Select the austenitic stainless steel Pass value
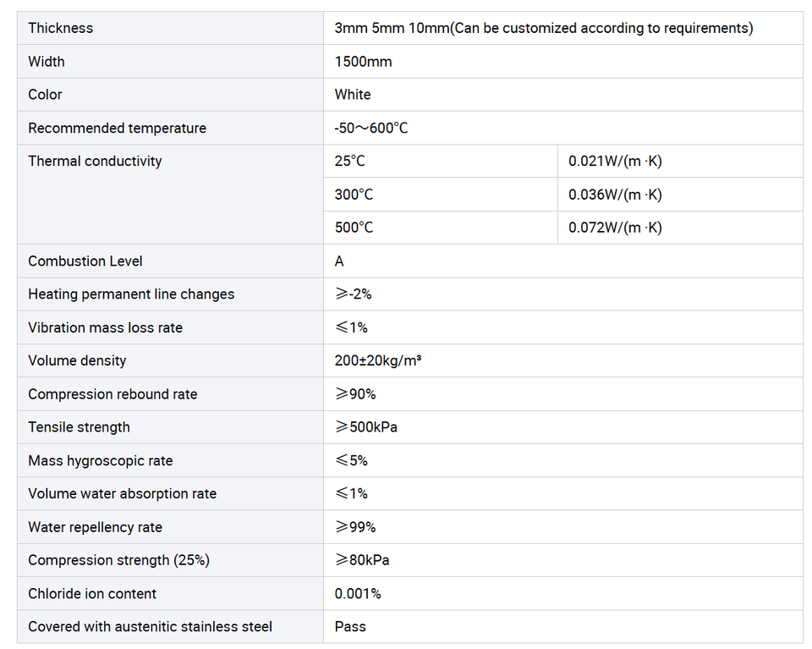The height and width of the screenshot is (649, 812). pos(350,627)
